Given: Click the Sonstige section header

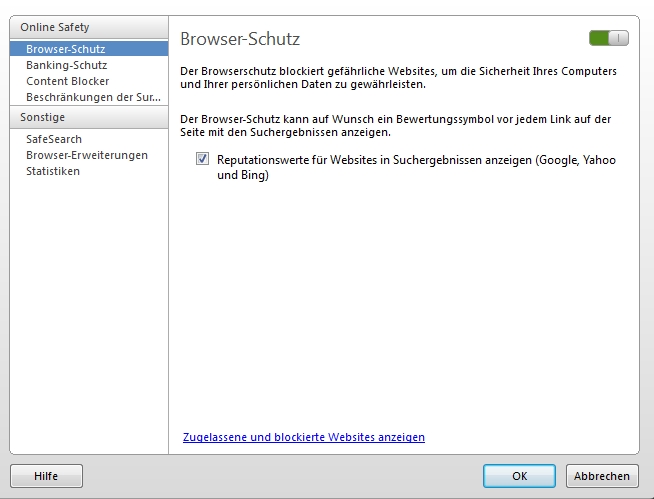Looking at the screenshot, I should (x=89, y=117).
